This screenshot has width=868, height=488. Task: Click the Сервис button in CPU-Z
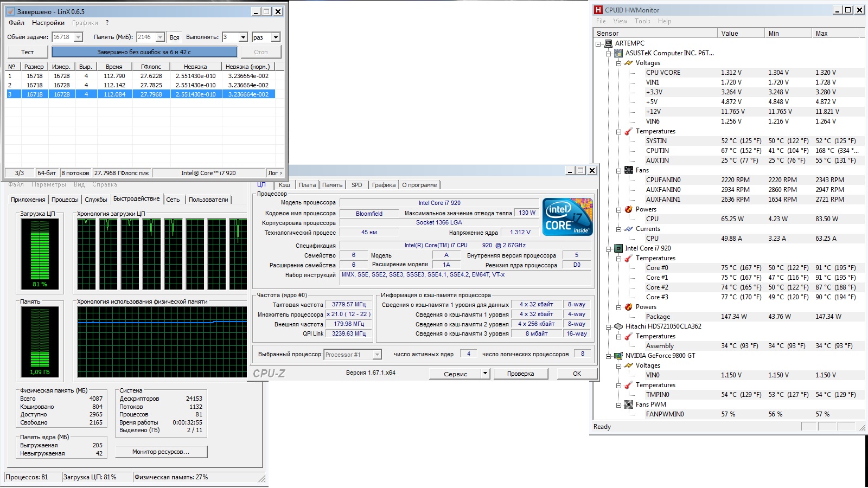tap(455, 374)
